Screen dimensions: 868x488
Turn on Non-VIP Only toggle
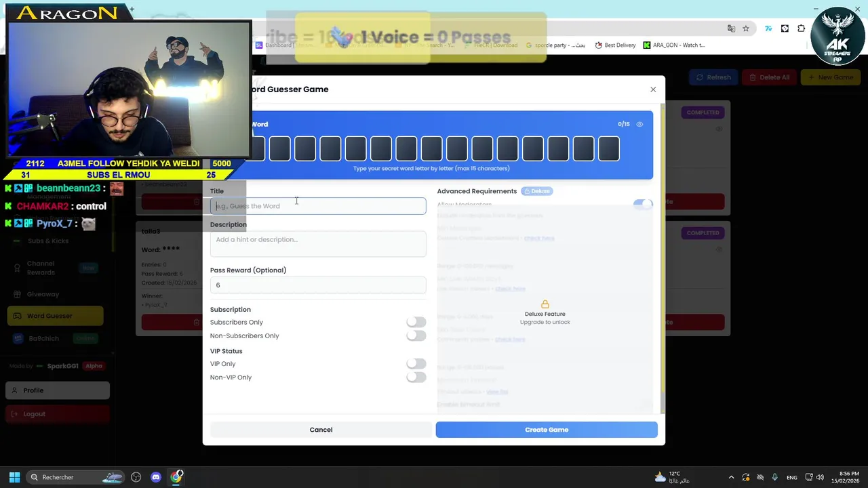(x=416, y=378)
